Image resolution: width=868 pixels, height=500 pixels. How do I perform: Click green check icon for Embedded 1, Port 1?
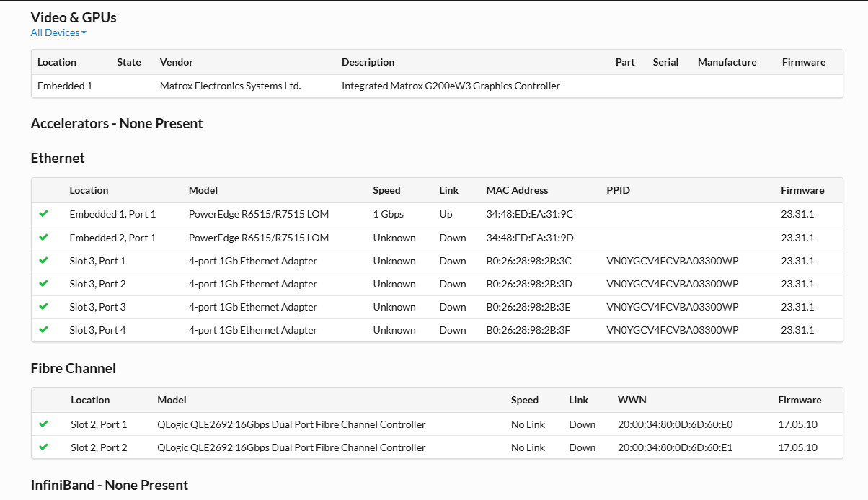click(43, 214)
